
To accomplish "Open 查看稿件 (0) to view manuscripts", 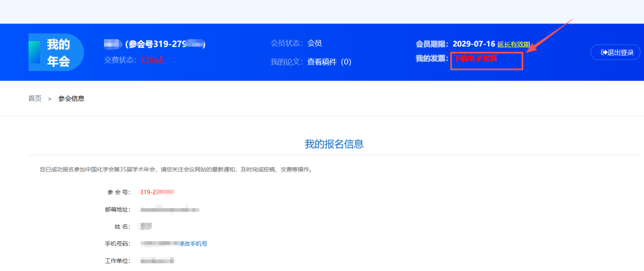I will click(329, 62).
